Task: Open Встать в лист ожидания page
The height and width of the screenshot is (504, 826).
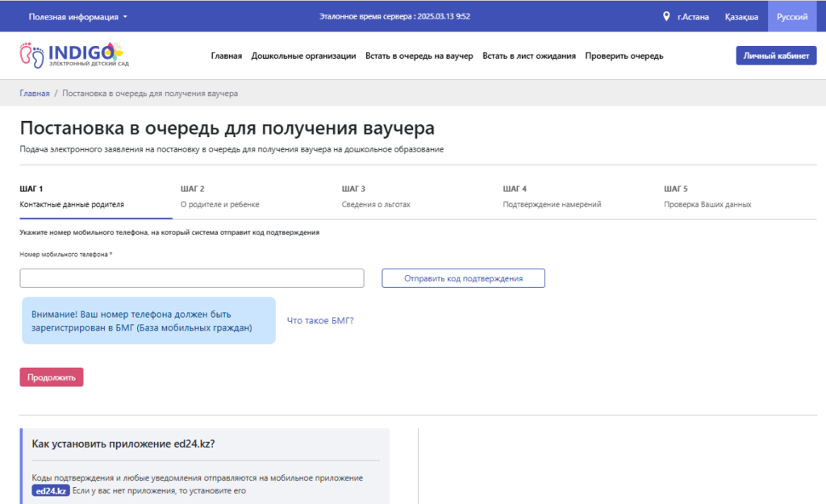Action: [528, 56]
